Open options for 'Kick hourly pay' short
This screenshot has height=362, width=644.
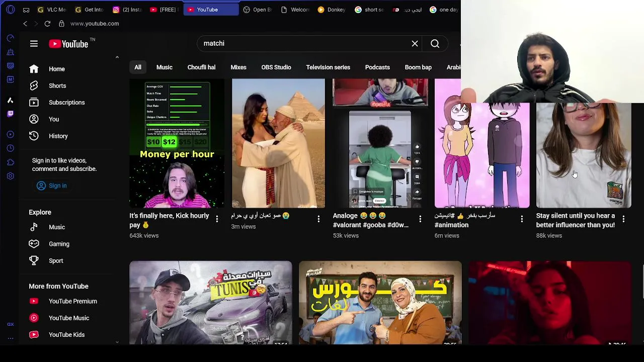pyautogui.click(x=217, y=219)
